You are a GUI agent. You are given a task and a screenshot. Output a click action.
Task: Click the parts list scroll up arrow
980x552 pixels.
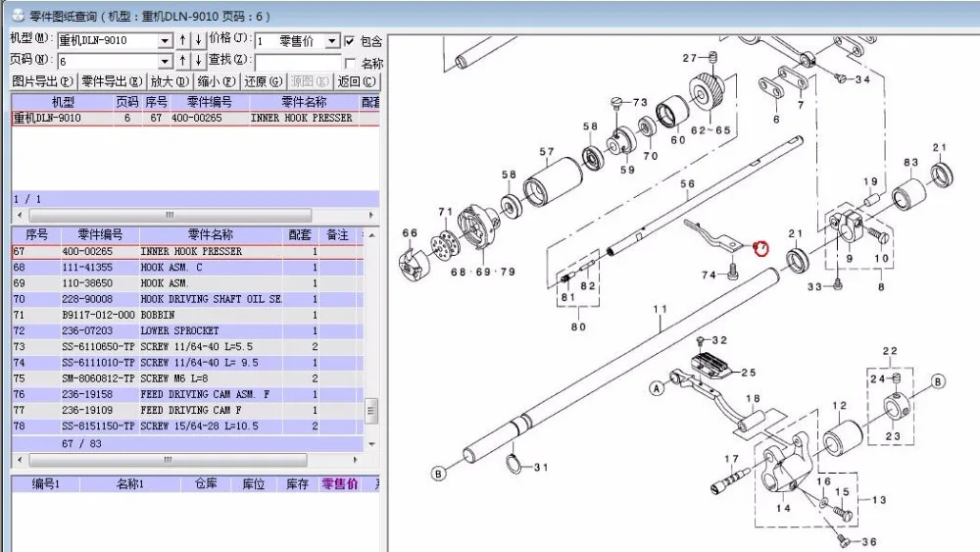click(371, 235)
